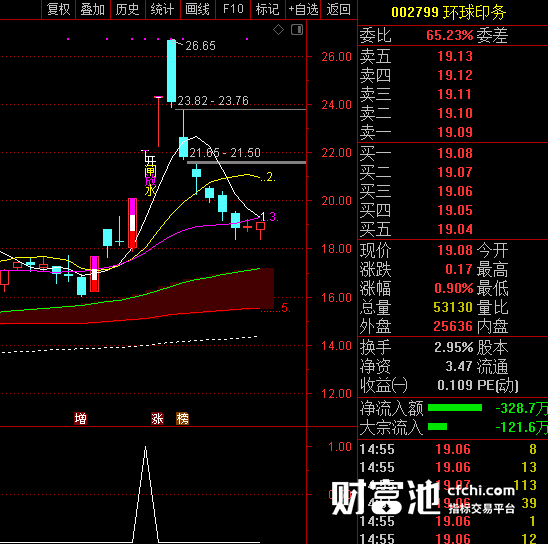Click the 002799 环球印务 stock title
The width and height of the screenshot is (548, 544).
click(448, 13)
